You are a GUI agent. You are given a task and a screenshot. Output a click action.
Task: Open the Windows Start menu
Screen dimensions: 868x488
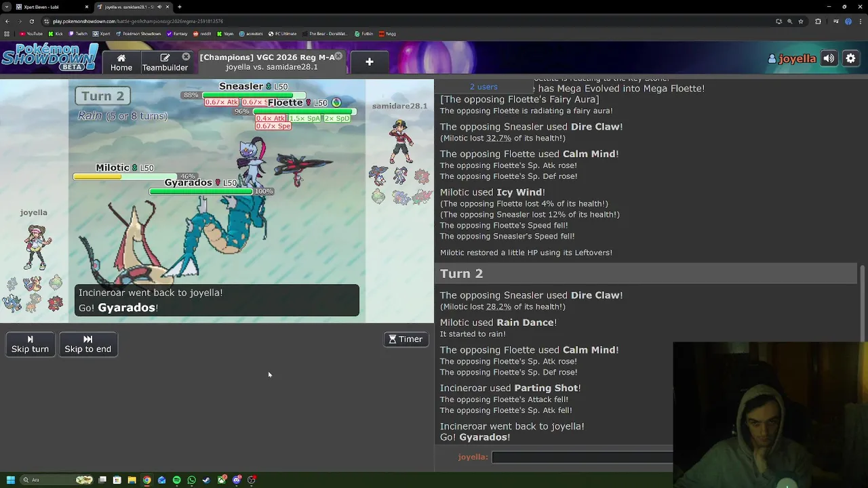coord(10,480)
